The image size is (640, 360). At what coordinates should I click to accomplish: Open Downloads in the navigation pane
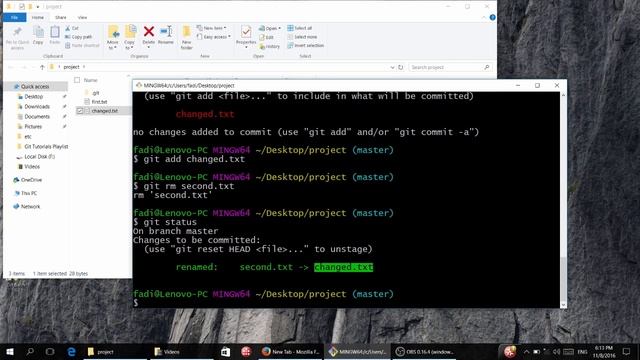(x=37, y=107)
